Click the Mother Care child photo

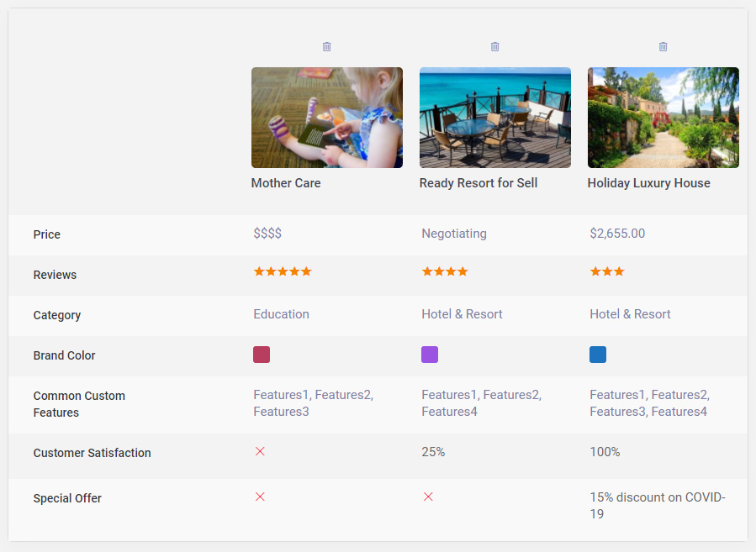[x=327, y=118]
